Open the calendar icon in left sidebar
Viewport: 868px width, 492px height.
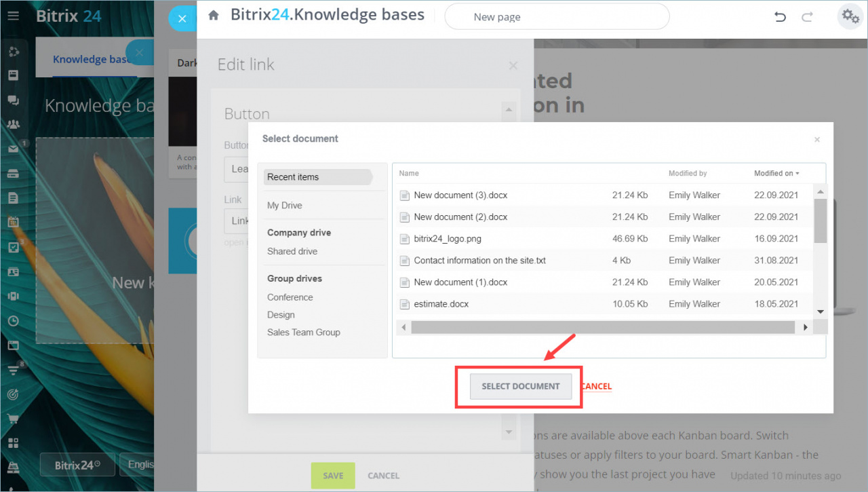click(13, 222)
